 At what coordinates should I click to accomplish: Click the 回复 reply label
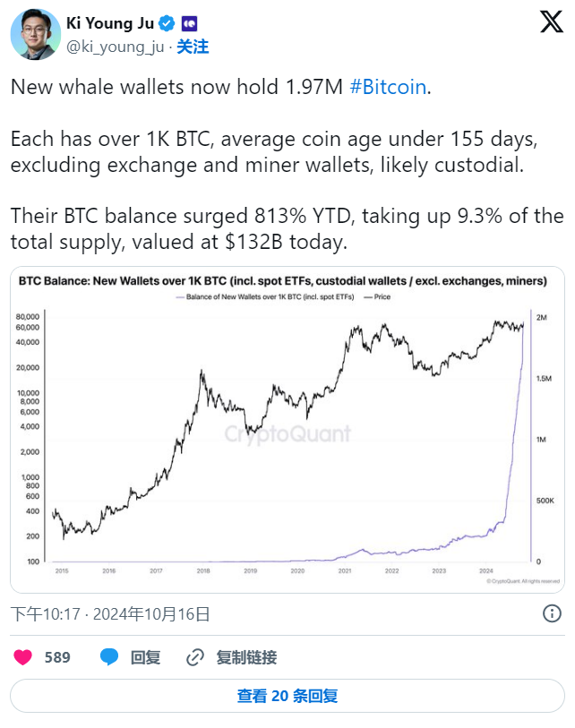[x=145, y=657]
